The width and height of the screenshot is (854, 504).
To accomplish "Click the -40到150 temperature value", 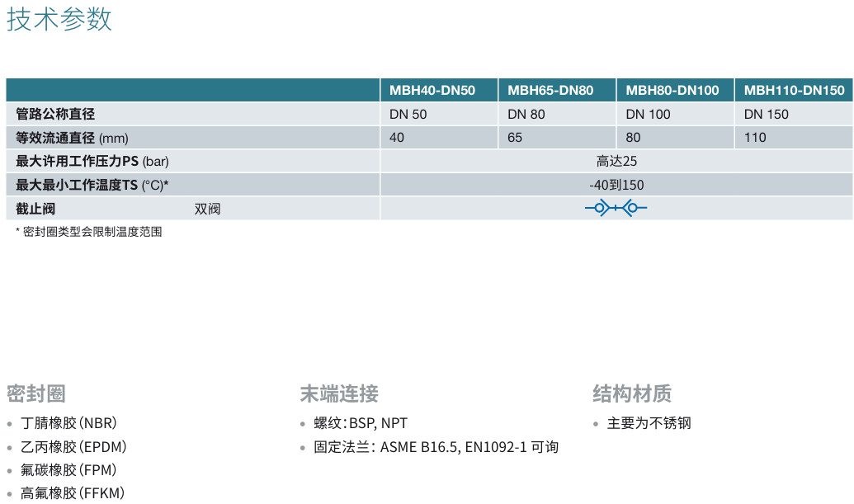I will [616, 186].
